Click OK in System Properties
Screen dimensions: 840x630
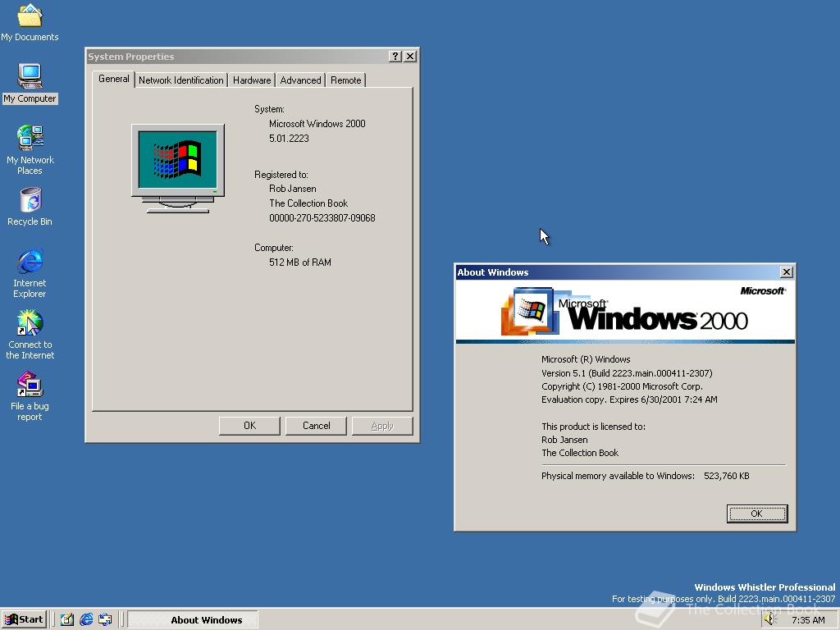coord(249,426)
